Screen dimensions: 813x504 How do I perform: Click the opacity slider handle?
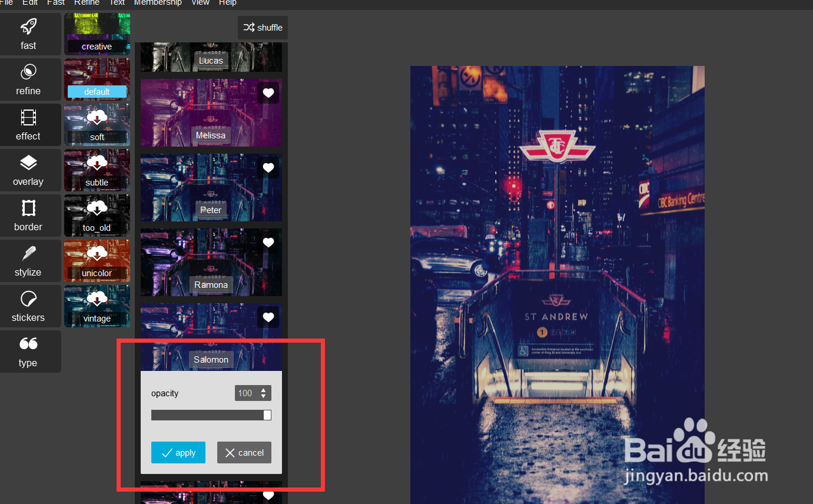[x=267, y=415]
